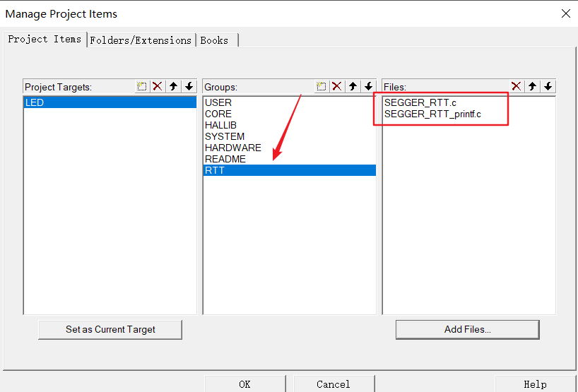578x392 pixels.
Task: Move selected file up
Action: 532,87
